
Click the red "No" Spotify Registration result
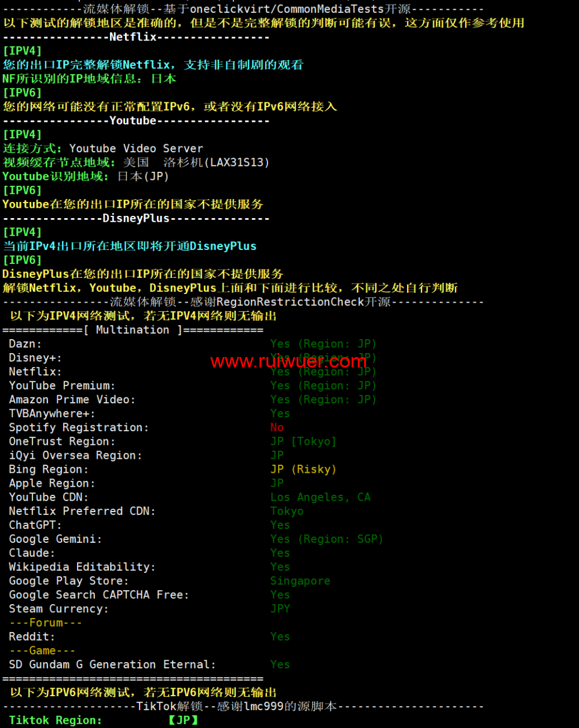tap(277, 428)
